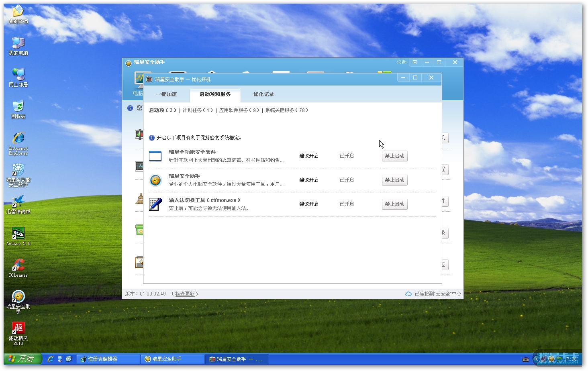Select the Internet Explorer desktop icon
Viewport: 588px width, 371px height.
click(18, 143)
